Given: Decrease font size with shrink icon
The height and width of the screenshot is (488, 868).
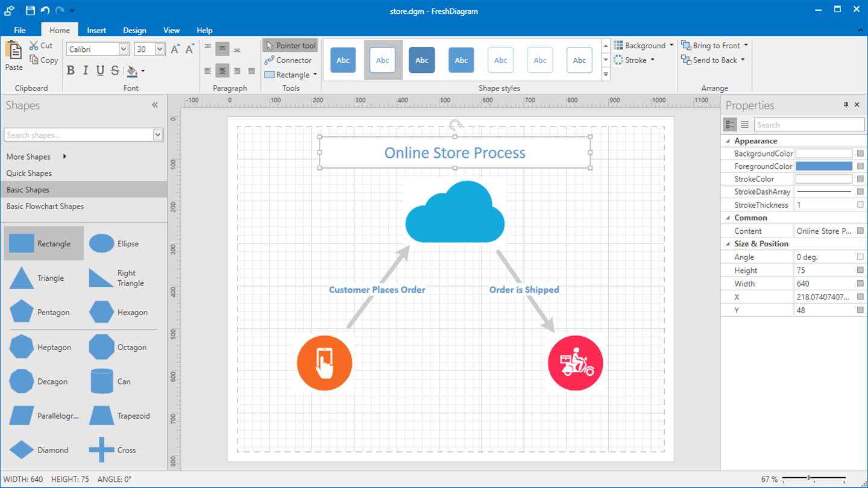Looking at the screenshot, I should (x=189, y=49).
